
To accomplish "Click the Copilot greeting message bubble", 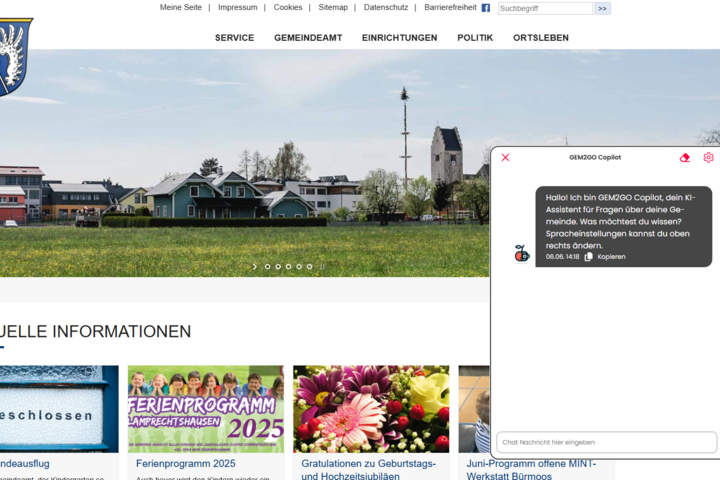I will click(624, 226).
